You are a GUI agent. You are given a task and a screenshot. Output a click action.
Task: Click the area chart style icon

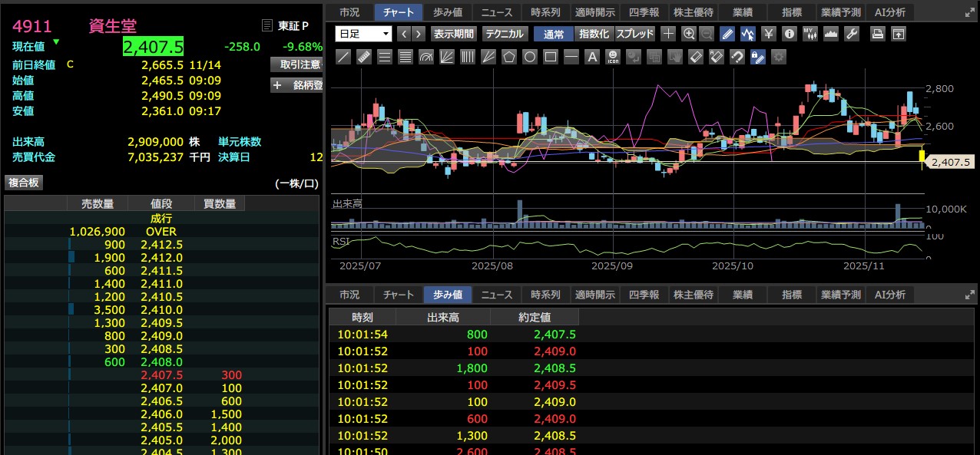(830, 34)
